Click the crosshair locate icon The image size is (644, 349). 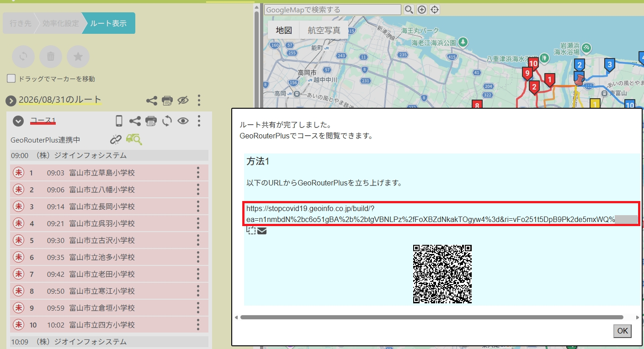(434, 10)
